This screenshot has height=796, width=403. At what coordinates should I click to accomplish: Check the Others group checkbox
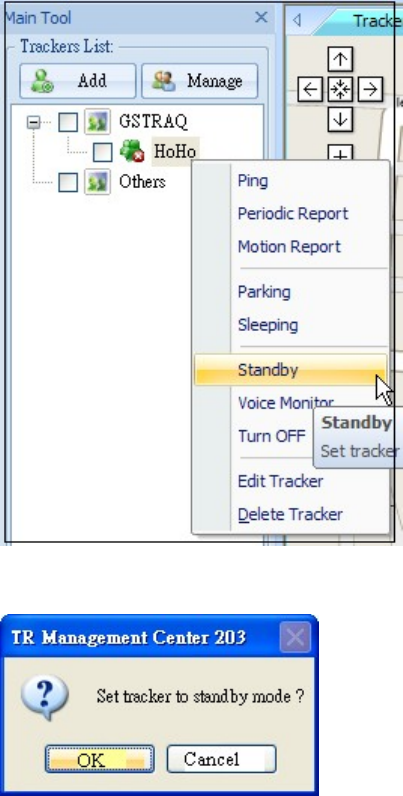click(x=68, y=182)
